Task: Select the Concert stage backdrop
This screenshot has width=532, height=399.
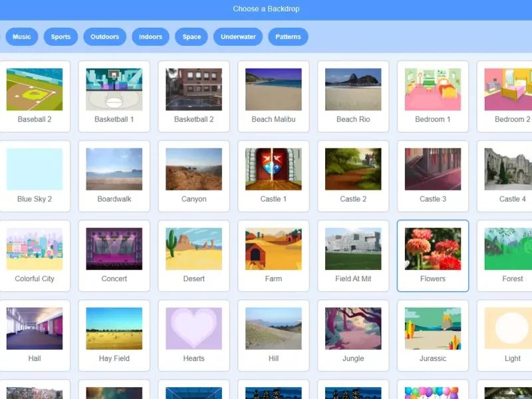Action: click(114, 256)
